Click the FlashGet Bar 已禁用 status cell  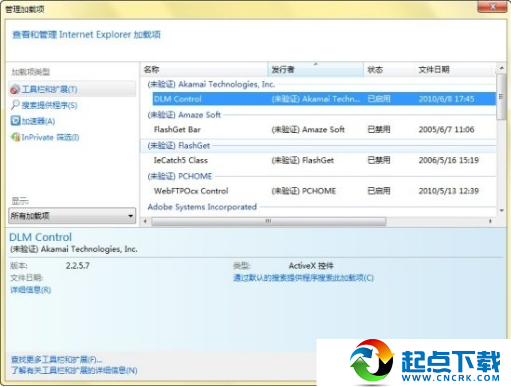pos(379,129)
